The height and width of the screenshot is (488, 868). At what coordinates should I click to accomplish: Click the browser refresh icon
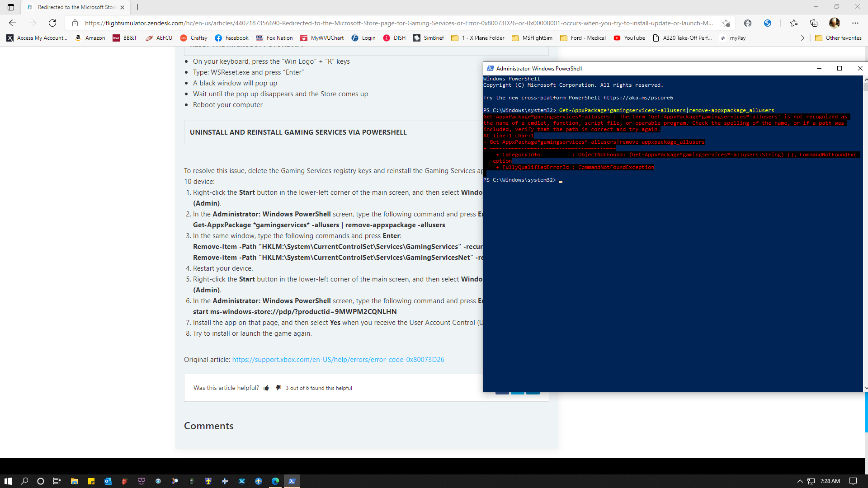coord(52,23)
